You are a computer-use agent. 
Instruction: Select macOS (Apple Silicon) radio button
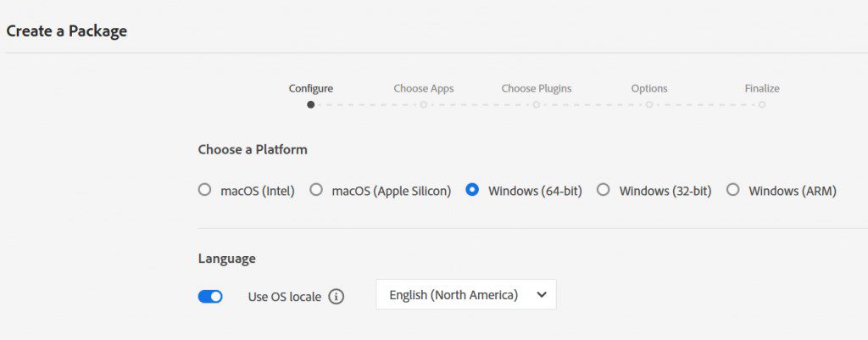coord(316,190)
